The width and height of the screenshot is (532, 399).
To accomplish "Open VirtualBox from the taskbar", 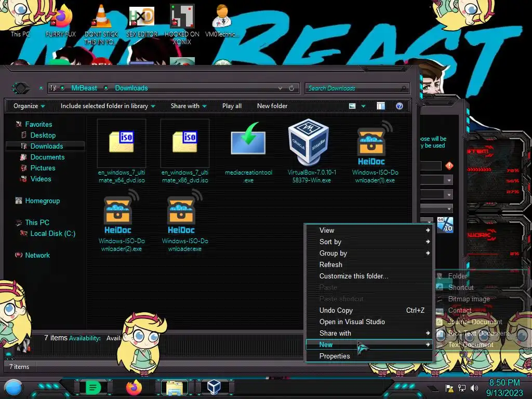I will pos(214,388).
